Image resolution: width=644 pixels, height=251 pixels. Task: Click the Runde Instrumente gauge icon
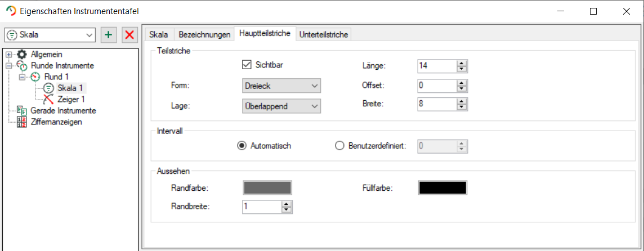22,66
